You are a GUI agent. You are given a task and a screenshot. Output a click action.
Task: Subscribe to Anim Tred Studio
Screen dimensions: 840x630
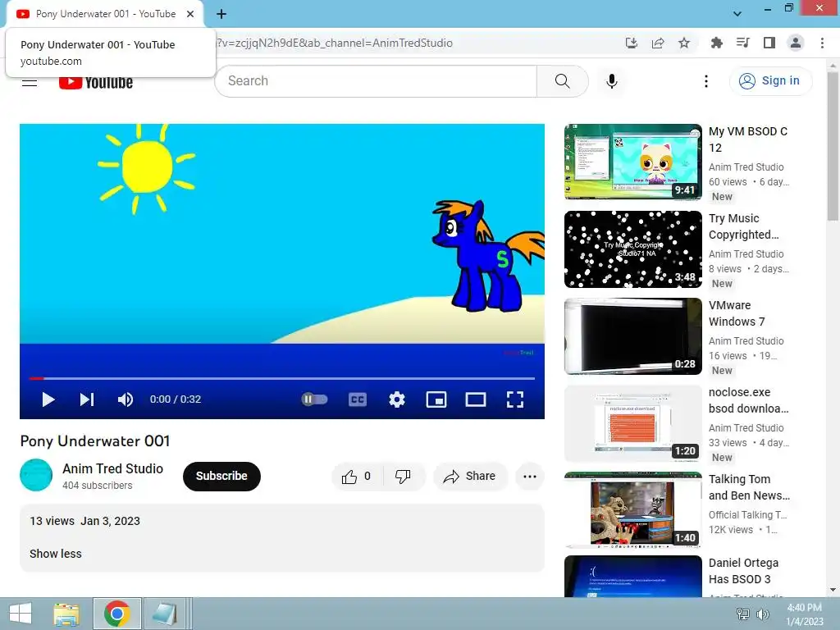pos(221,476)
